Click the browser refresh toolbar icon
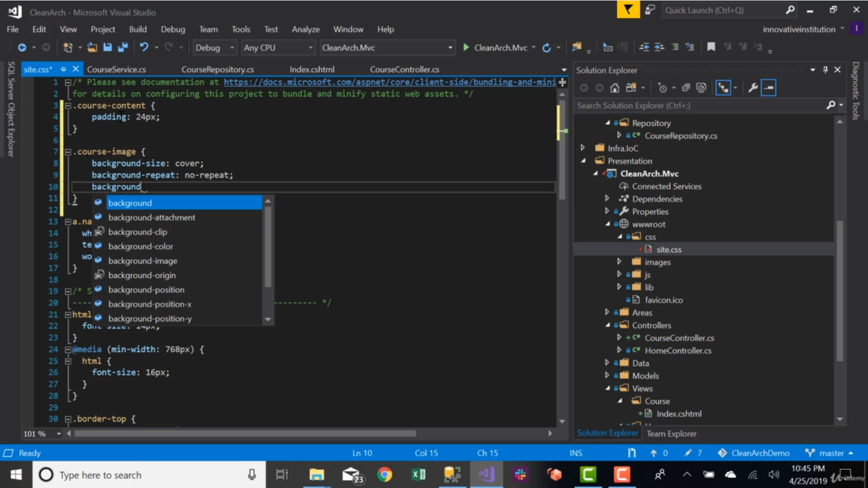The width and height of the screenshot is (868, 488). [547, 48]
